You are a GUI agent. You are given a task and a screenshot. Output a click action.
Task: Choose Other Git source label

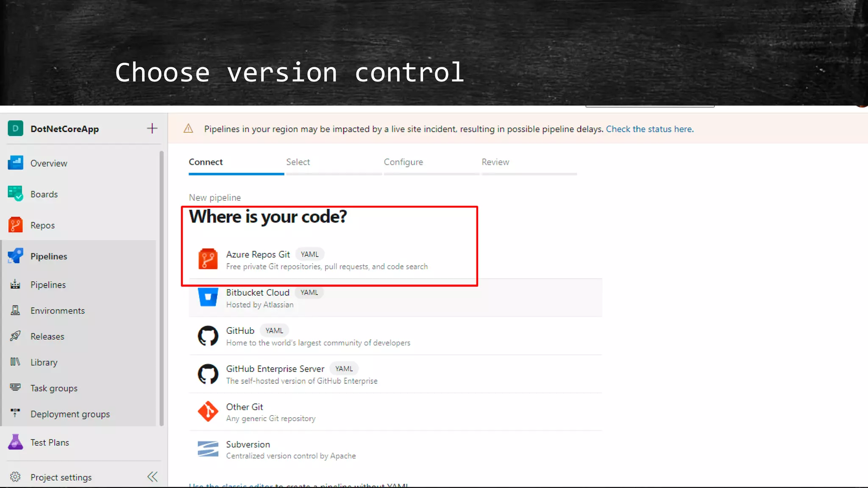[x=245, y=407]
